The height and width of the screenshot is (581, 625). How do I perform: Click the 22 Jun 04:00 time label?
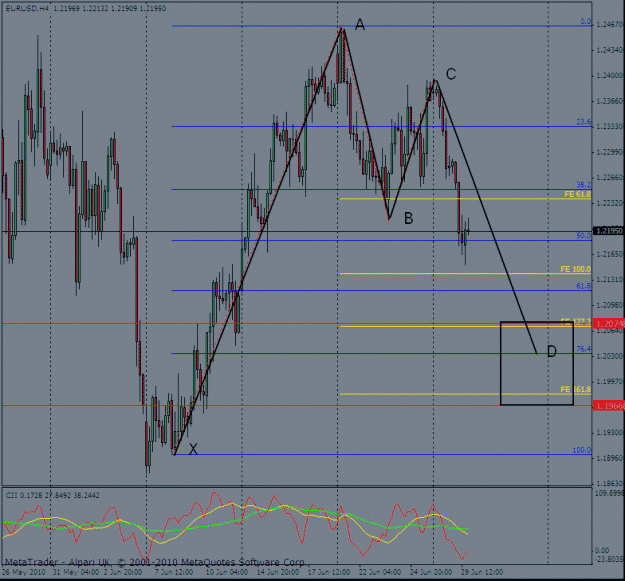click(x=380, y=572)
